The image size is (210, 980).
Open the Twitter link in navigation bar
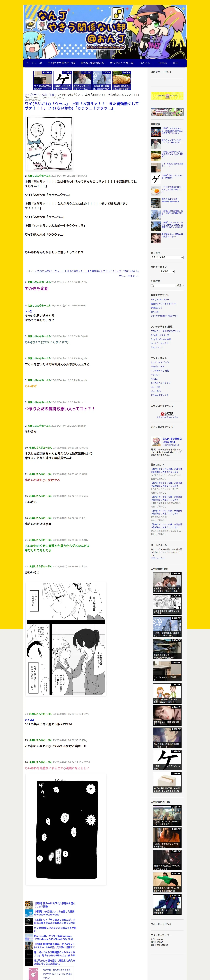click(163, 63)
